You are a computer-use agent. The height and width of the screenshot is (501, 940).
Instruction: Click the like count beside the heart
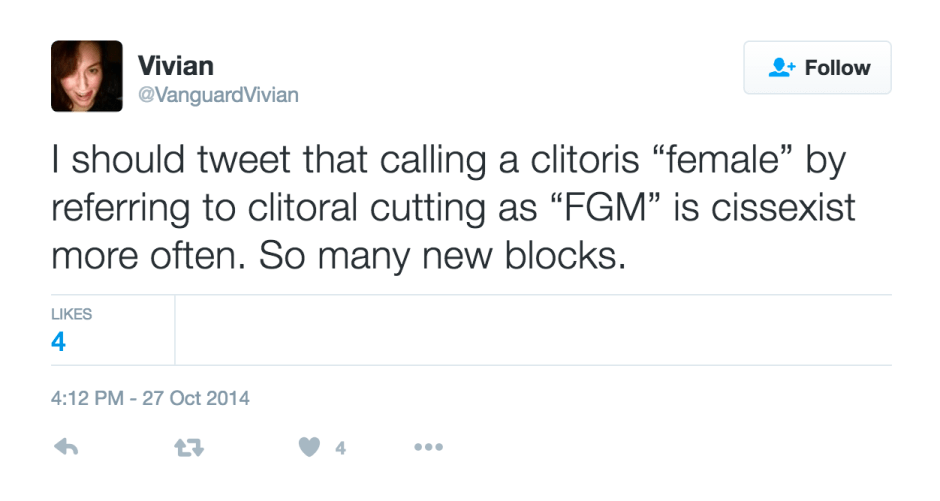point(340,449)
